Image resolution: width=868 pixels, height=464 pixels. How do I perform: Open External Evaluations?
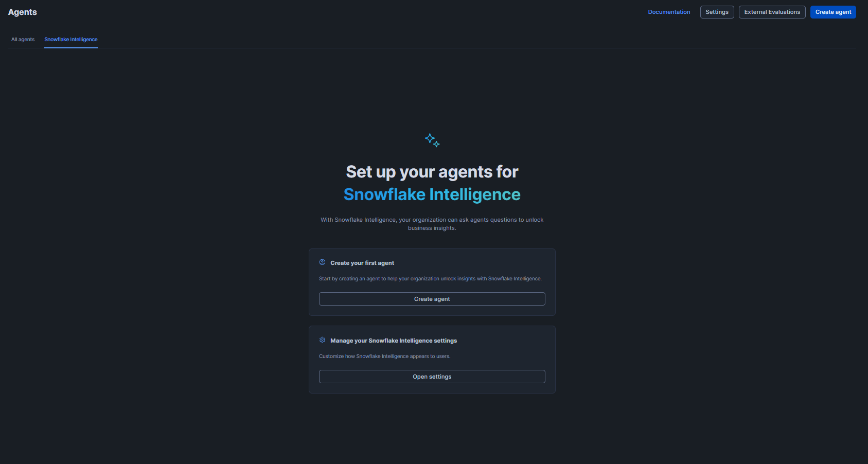[772, 12]
